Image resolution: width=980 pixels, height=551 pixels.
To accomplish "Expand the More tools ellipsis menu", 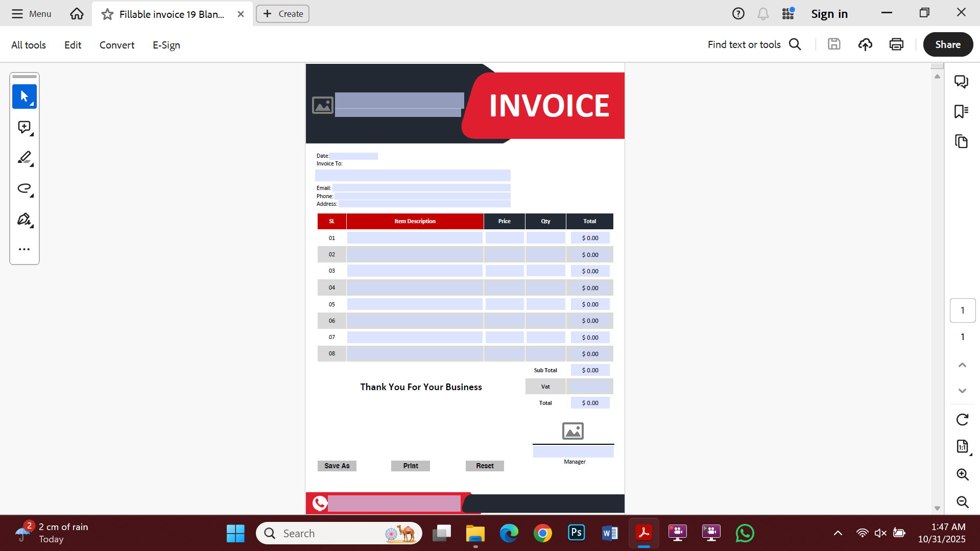I will pyautogui.click(x=24, y=249).
